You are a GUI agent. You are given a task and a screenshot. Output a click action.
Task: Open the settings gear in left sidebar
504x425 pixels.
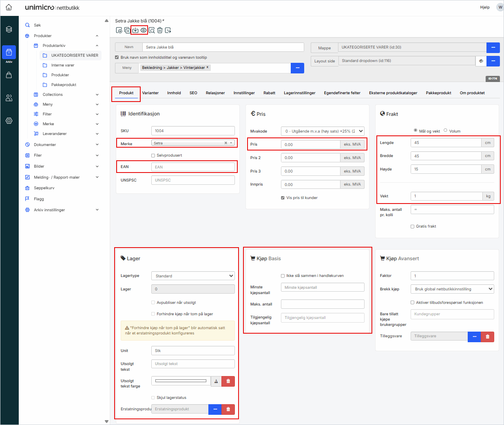(x=9, y=121)
